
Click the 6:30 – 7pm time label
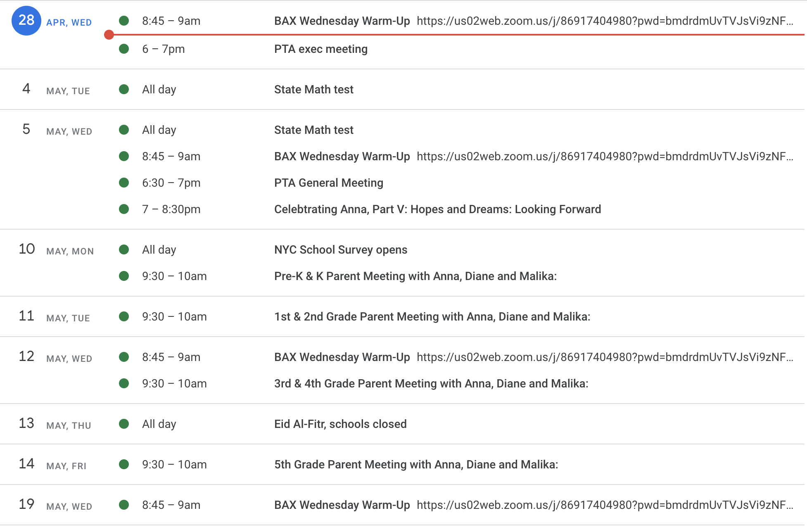pos(171,183)
